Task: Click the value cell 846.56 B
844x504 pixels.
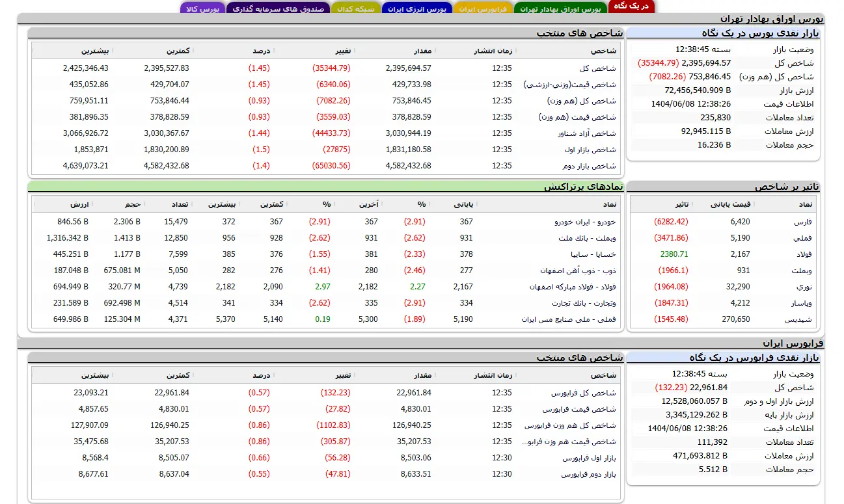Action: (73, 222)
